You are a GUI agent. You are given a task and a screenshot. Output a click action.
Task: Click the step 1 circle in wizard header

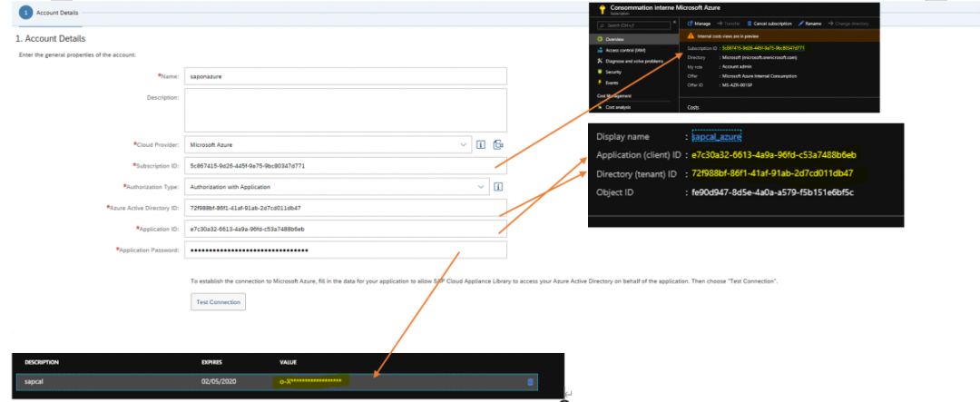pos(25,13)
